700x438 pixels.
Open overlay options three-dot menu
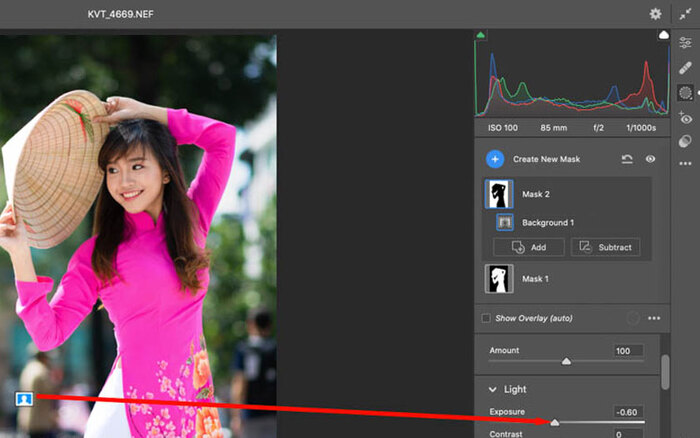pyautogui.click(x=654, y=318)
